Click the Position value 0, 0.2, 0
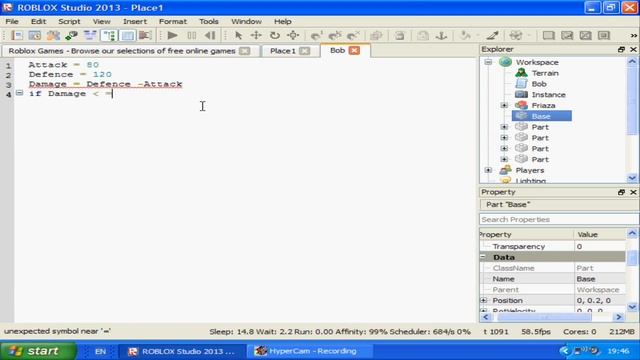The height and width of the screenshot is (360, 640). tap(599, 300)
